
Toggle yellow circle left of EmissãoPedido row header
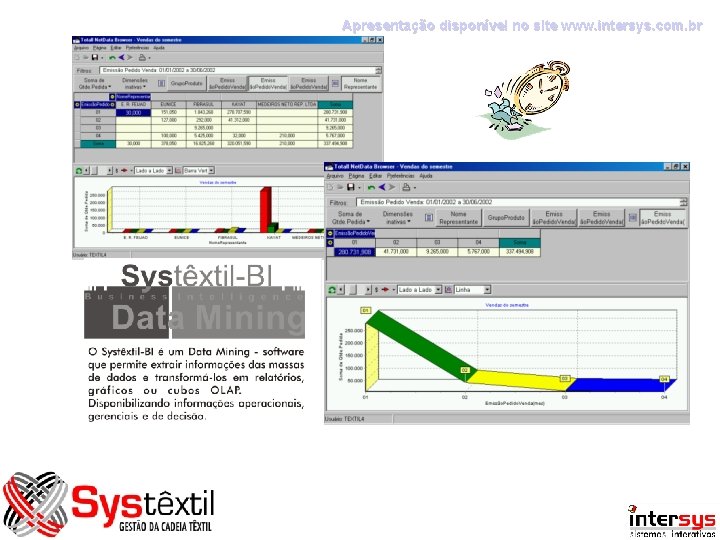click(x=77, y=105)
